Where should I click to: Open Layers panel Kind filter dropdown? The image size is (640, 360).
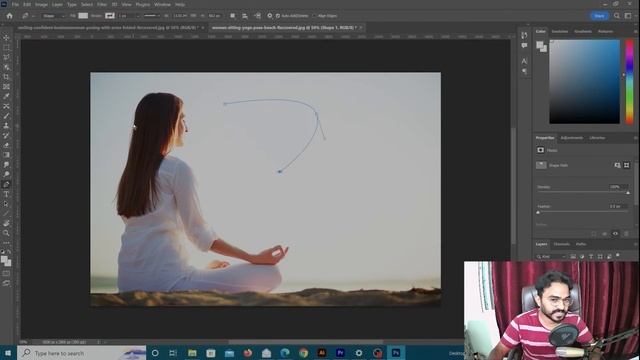pos(551,256)
